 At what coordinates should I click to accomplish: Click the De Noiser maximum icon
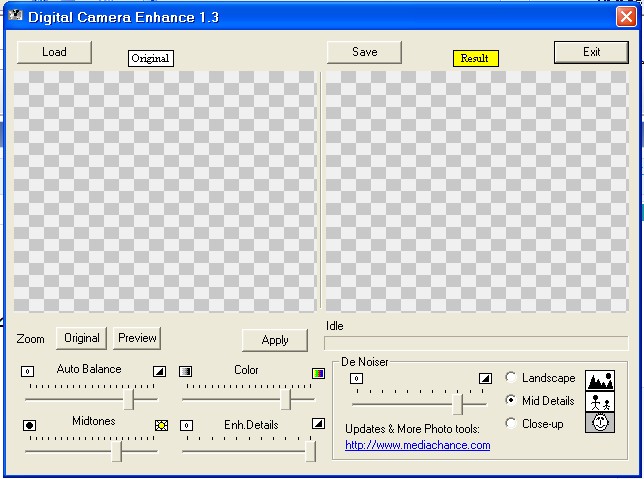point(485,379)
